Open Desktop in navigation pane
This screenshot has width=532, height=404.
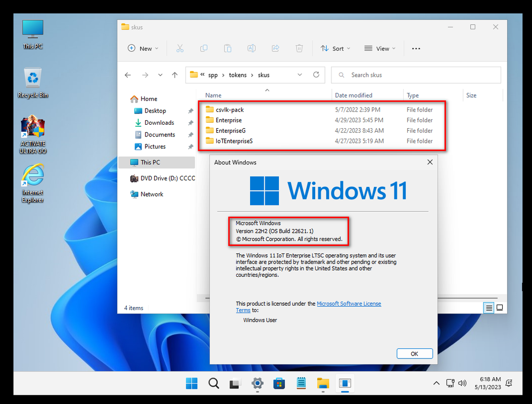coord(155,111)
